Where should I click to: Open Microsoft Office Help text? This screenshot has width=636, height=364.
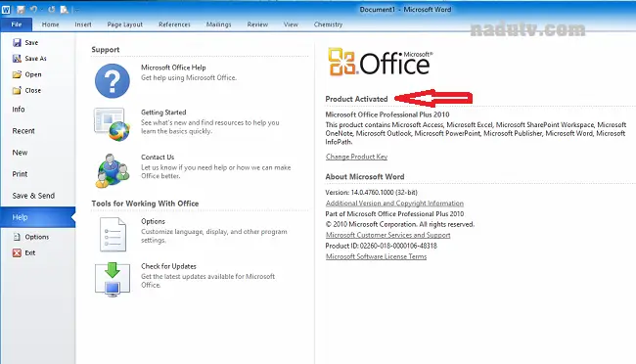coord(173,68)
